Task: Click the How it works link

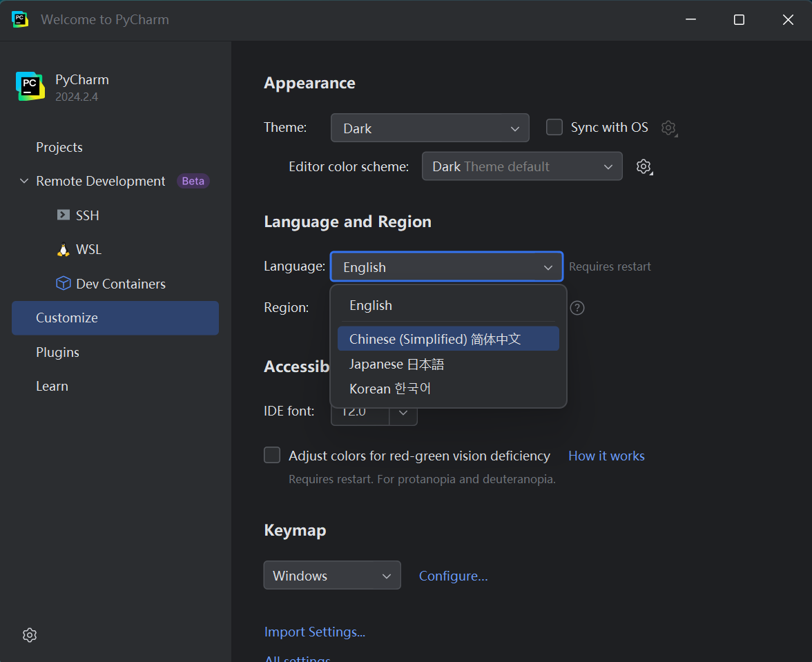Action: point(606,456)
